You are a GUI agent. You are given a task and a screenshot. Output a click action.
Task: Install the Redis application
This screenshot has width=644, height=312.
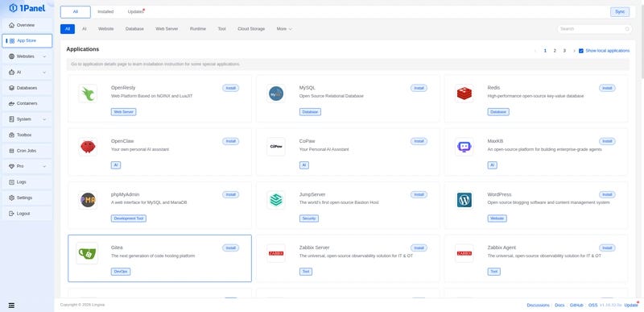[607, 88]
